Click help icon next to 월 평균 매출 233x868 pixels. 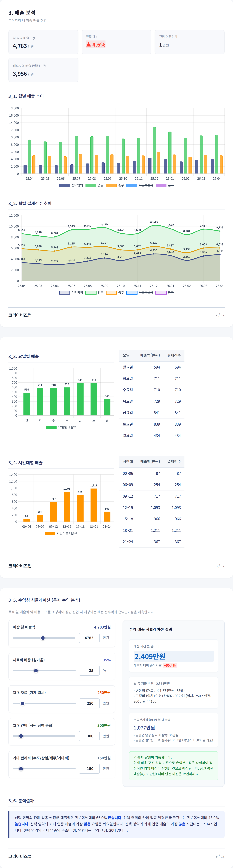tap(33, 38)
